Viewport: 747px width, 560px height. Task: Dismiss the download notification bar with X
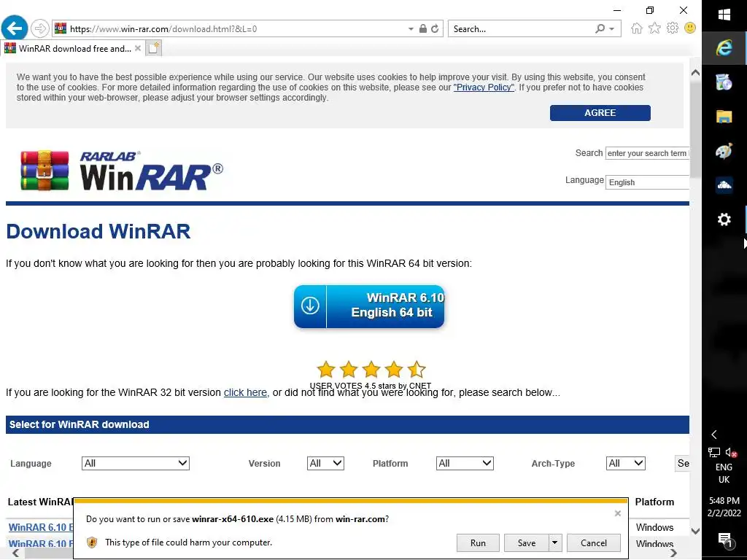click(x=617, y=513)
